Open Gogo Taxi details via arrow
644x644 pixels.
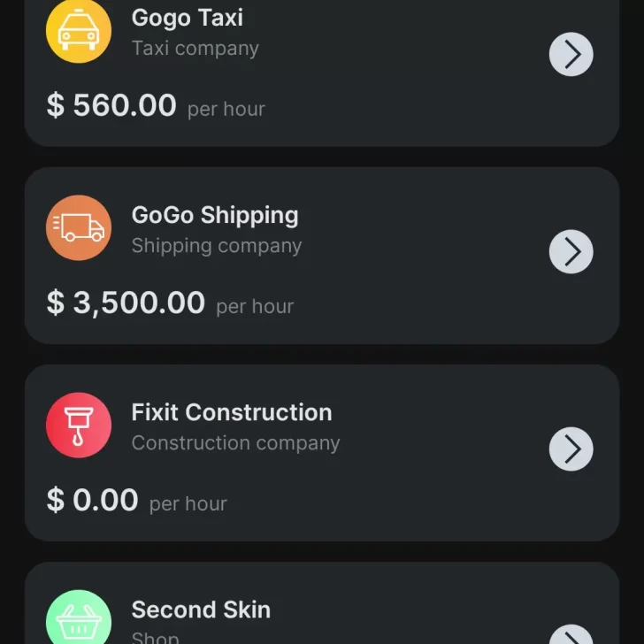[x=571, y=55]
